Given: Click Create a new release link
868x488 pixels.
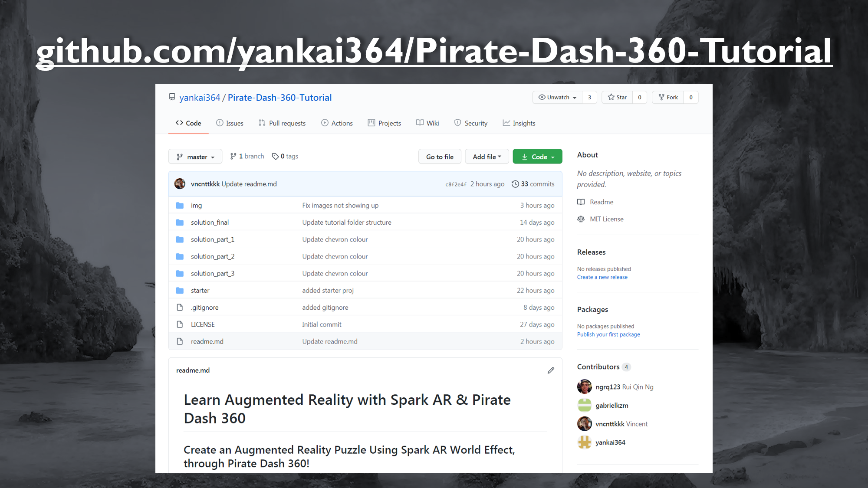Looking at the screenshot, I should tap(602, 277).
